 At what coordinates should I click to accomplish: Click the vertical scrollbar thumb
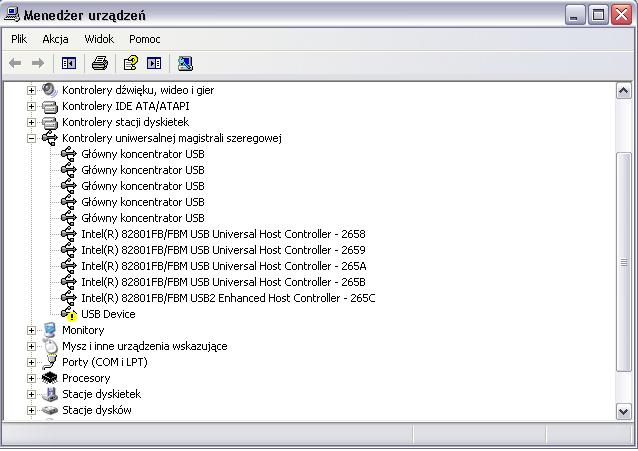pyautogui.click(x=623, y=262)
